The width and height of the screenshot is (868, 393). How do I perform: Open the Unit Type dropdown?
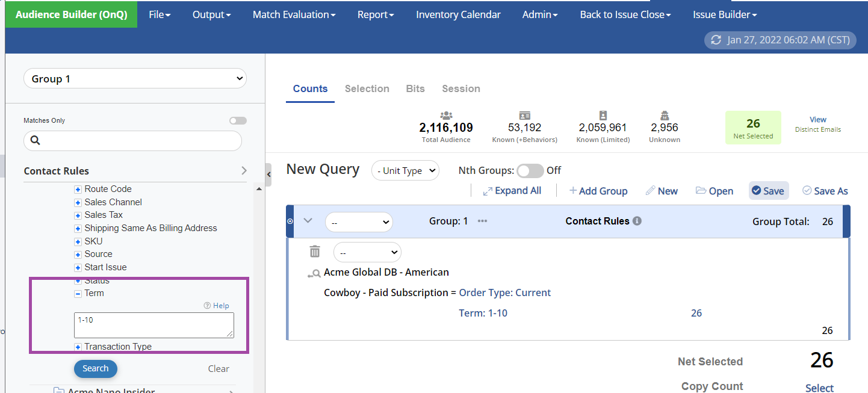coord(405,171)
